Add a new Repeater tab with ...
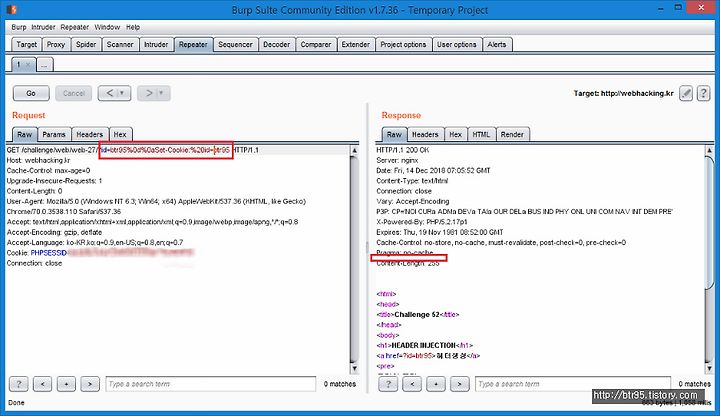The width and height of the screenshot is (720, 416). point(45,65)
